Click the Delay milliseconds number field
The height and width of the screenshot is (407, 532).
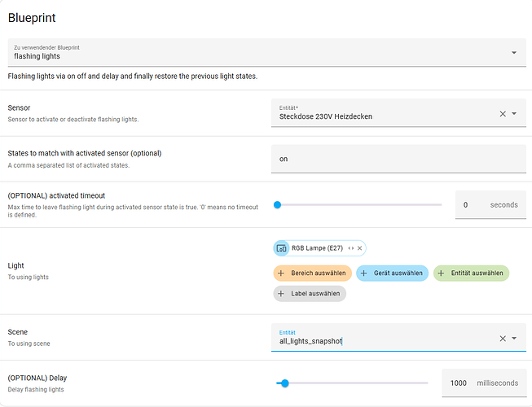[459, 383]
